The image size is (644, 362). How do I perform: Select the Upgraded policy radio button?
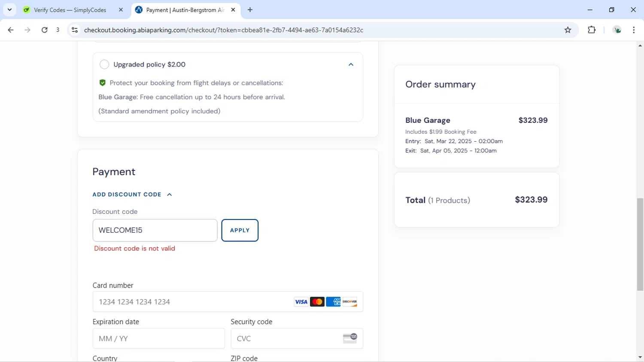104,64
